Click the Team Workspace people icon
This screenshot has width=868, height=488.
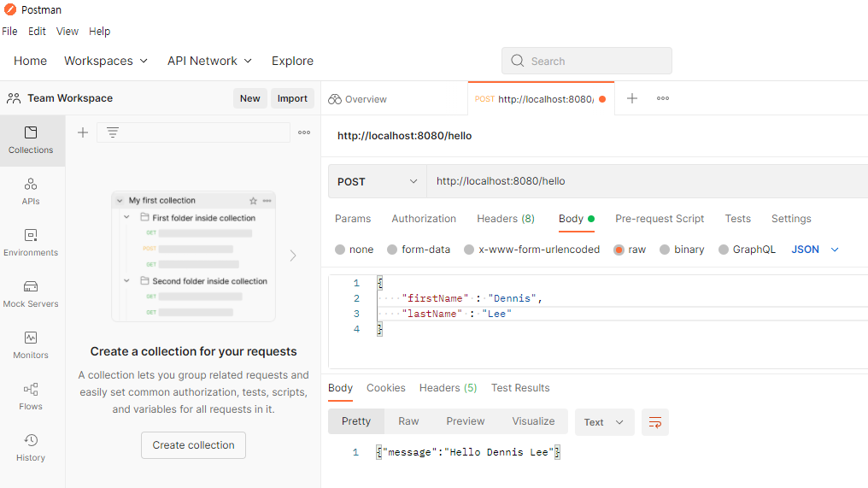click(14, 98)
